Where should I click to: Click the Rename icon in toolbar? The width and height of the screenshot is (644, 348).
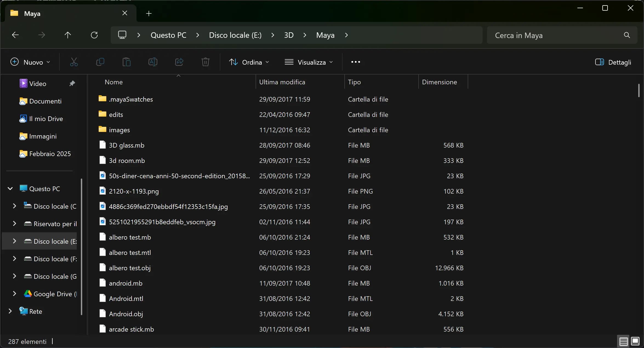tap(153, 62)
